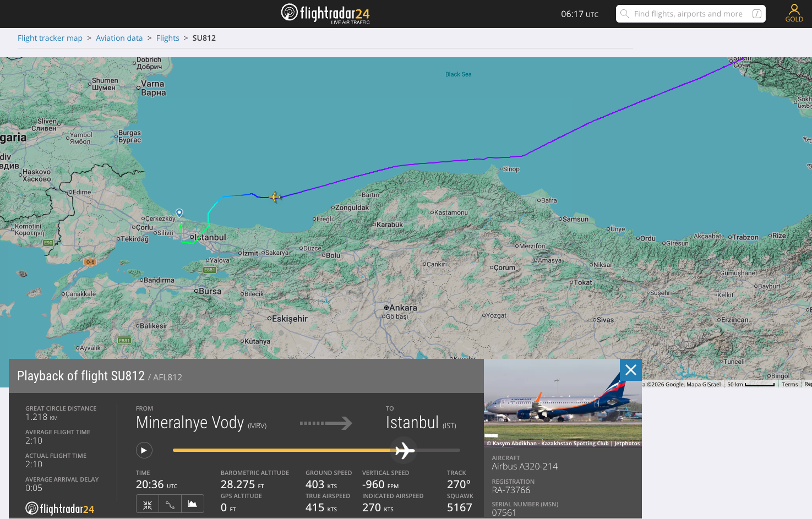
Task: Click the yellow airplane on the map
Action: coord(275,196)
